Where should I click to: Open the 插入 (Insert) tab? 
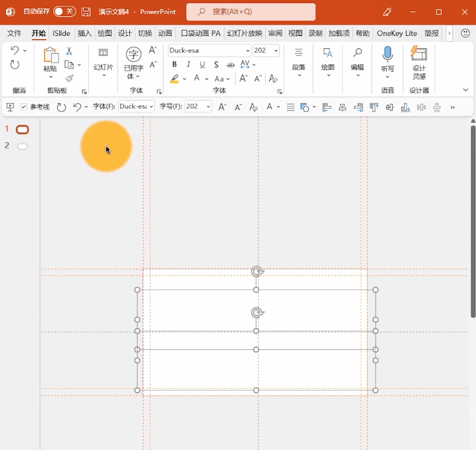click(85, 34)
